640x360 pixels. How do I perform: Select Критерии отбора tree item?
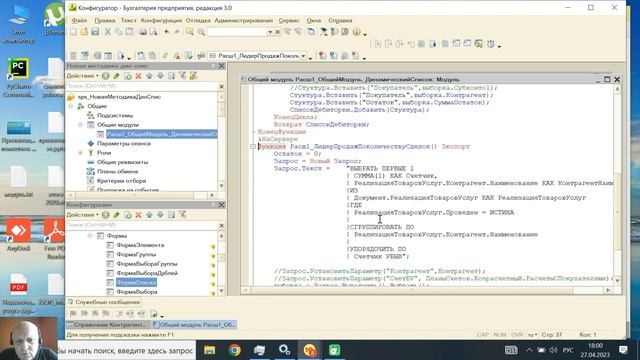coord(121,181)
